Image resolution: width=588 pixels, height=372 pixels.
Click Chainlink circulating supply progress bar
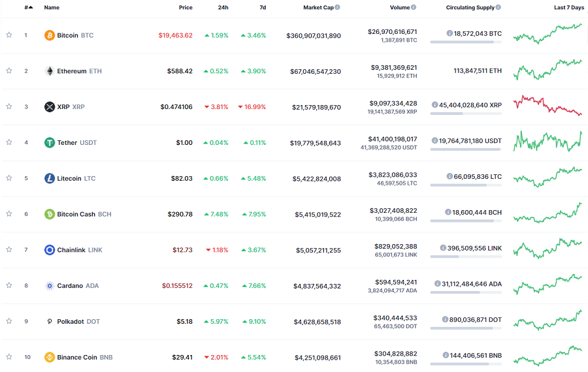466,256
